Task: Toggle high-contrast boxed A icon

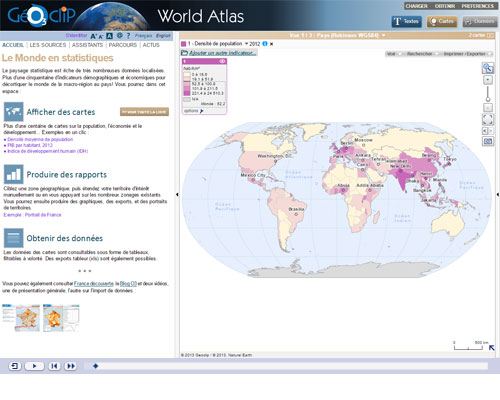Action: click(x=109, y=36)
